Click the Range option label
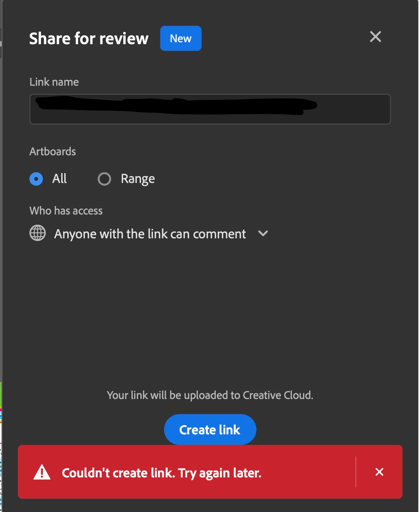The height and width of the screenshot is (512, 420). [x=138, y=179]
